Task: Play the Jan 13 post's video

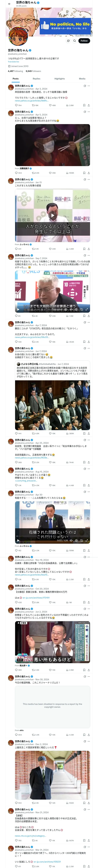Action: tap(52, 215)
